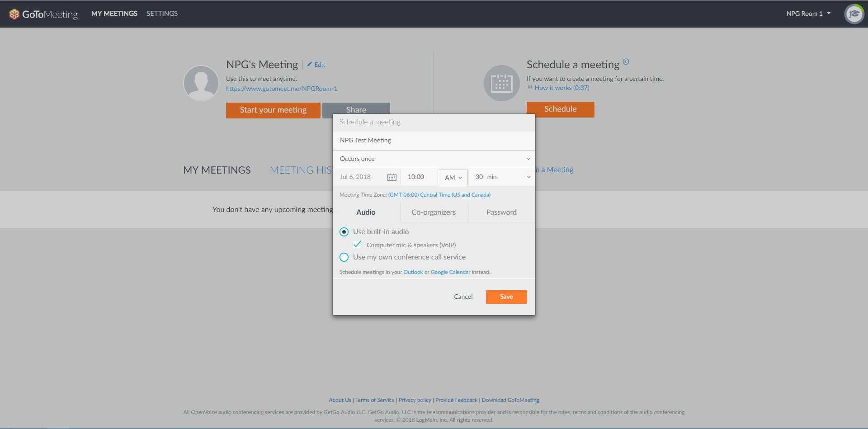This screenshot has height=429, width=868.
Task: Click the GoToMeeting logo
Action: click(43, 14)
